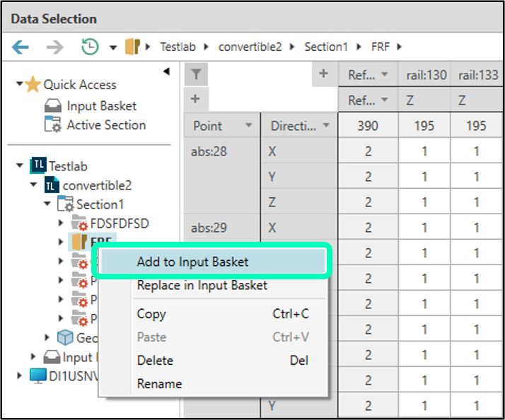The width and height of the screenshot is (505, 420).
Task: Click the funnel filter icon
Action: point(196,75)
